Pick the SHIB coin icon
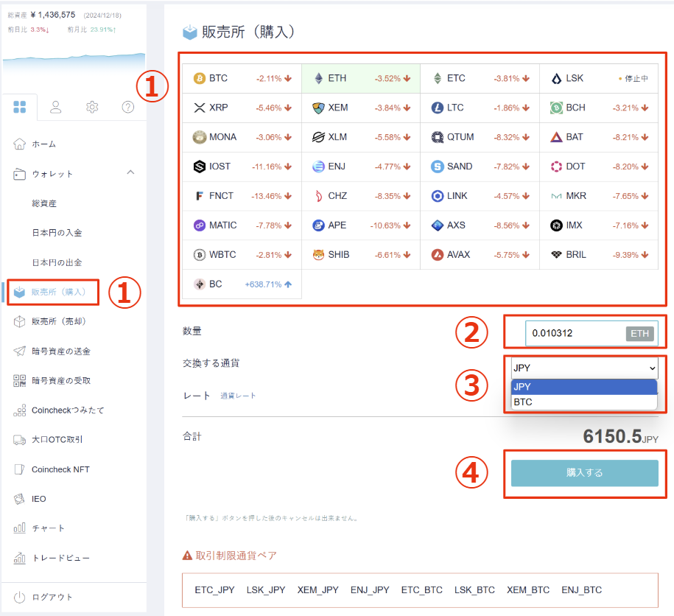674x616 pixels. [318, 255]
